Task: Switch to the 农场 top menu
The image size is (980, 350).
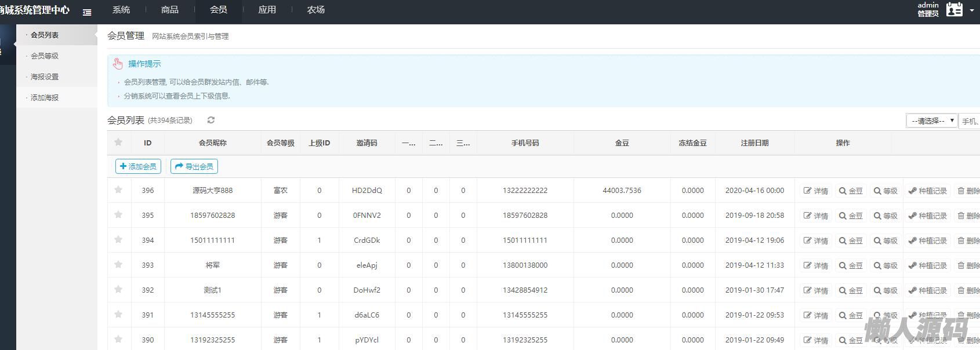Action: (315, 10)
